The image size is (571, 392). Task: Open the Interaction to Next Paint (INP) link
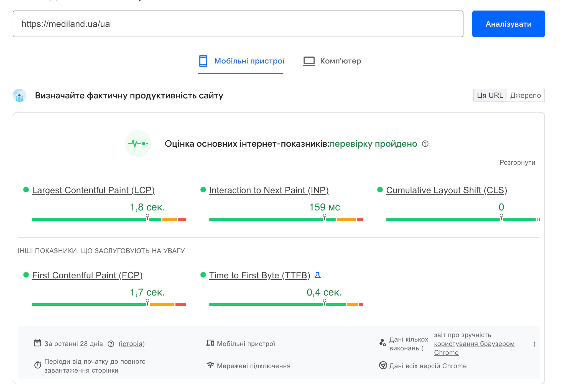click(269, 190)
